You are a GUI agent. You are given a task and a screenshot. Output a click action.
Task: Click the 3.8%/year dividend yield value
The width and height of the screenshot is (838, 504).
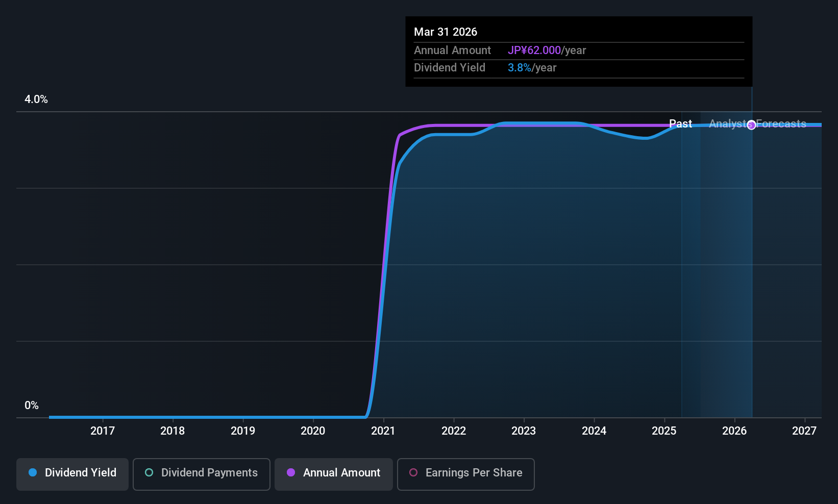pyautogui.click(x=532, y=68)
